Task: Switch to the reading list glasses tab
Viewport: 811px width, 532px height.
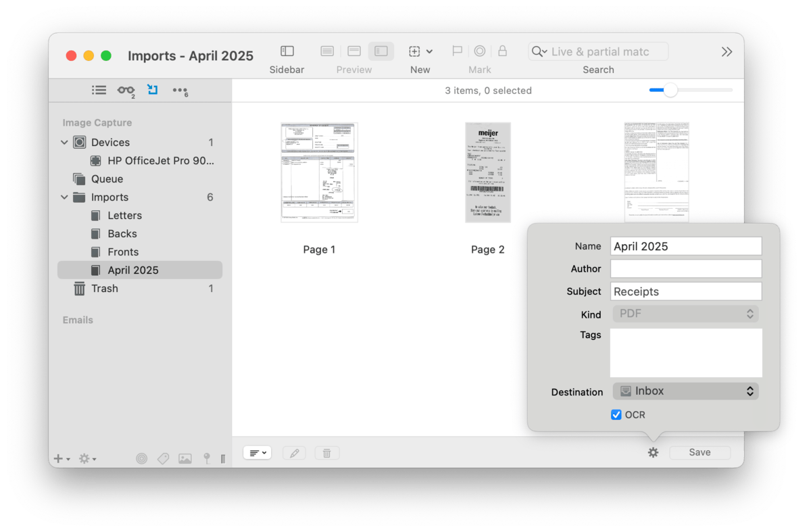Action: pyautogui.click(x=126, y=90)
